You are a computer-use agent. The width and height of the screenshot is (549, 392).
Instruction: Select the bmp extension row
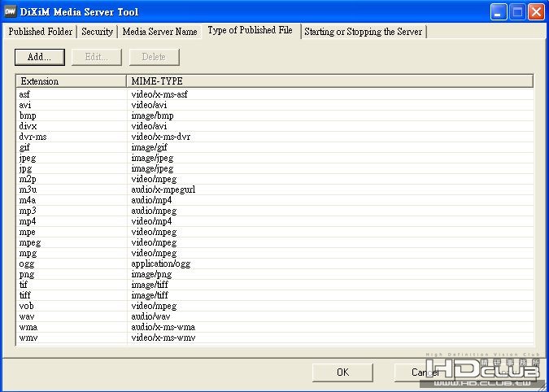[275, 115]
